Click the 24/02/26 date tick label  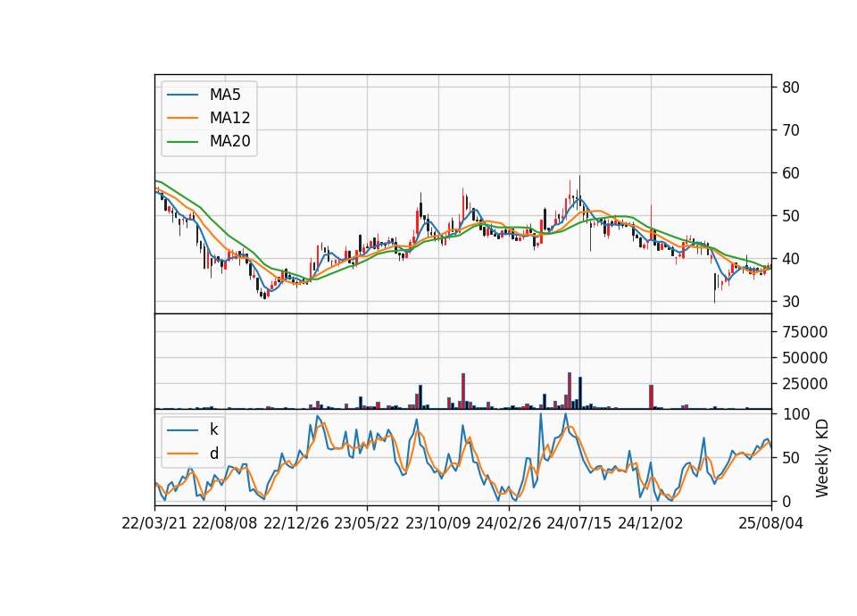pyautogui.click(x=509, y=523)
